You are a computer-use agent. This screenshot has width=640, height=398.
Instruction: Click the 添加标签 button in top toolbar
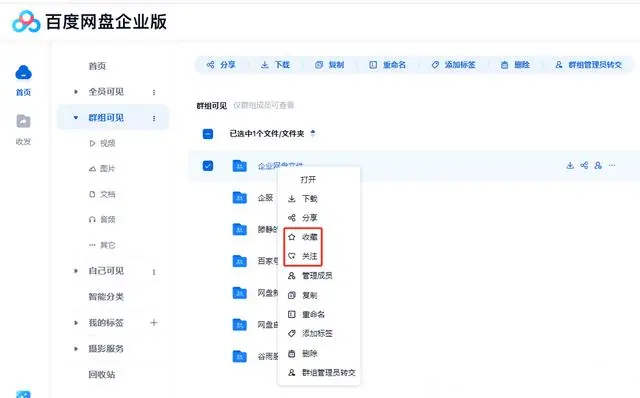pos(453,64)
